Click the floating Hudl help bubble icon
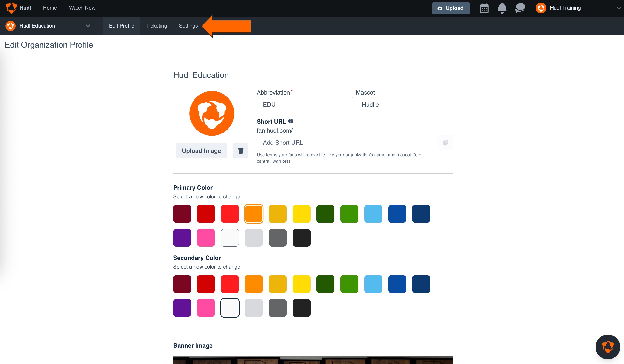This screenshot has width=624, height=364. tap(608, 347)
